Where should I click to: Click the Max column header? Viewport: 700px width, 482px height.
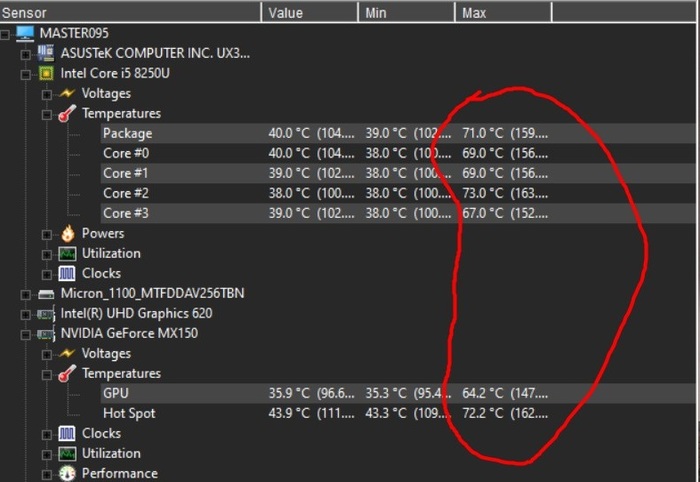[503, 12]
